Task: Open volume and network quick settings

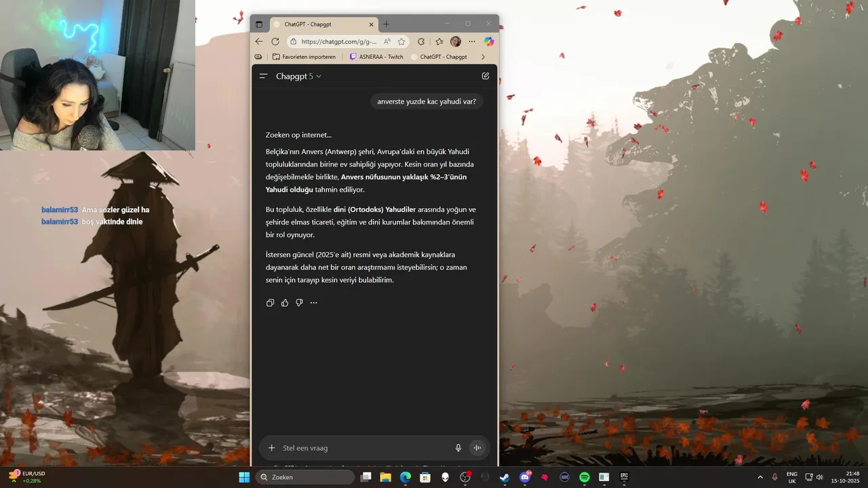Action: pos(813,477)
